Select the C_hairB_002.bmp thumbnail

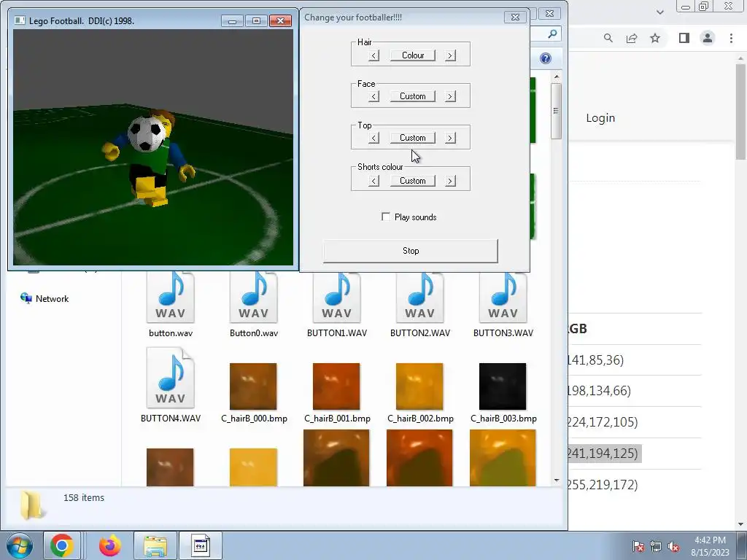[419, 386]
